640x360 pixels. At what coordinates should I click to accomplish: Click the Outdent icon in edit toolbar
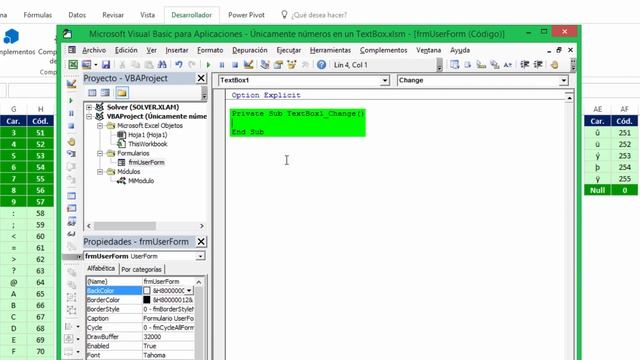[x=538, y=64]
